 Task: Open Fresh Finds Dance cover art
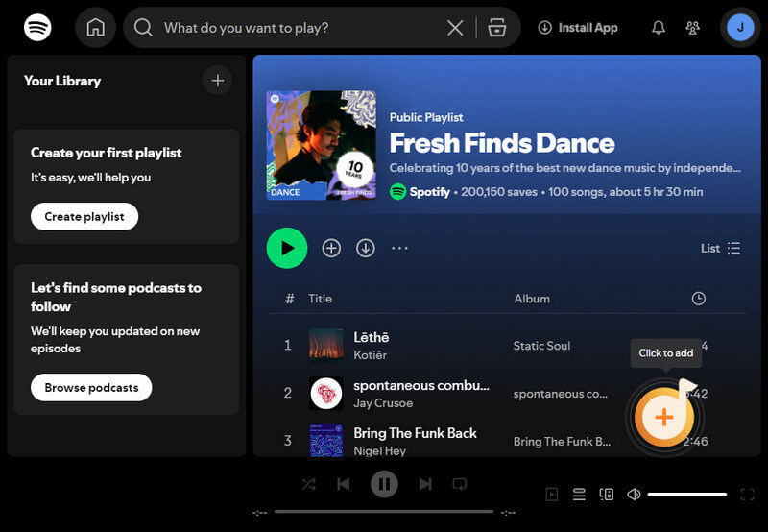322,145
